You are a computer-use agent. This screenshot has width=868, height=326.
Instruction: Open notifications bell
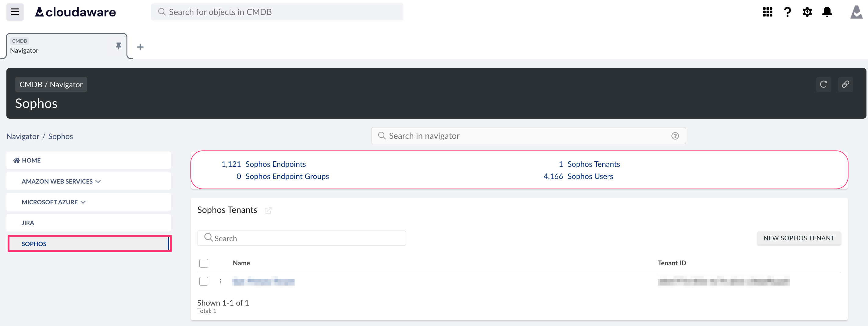(827, 12)
